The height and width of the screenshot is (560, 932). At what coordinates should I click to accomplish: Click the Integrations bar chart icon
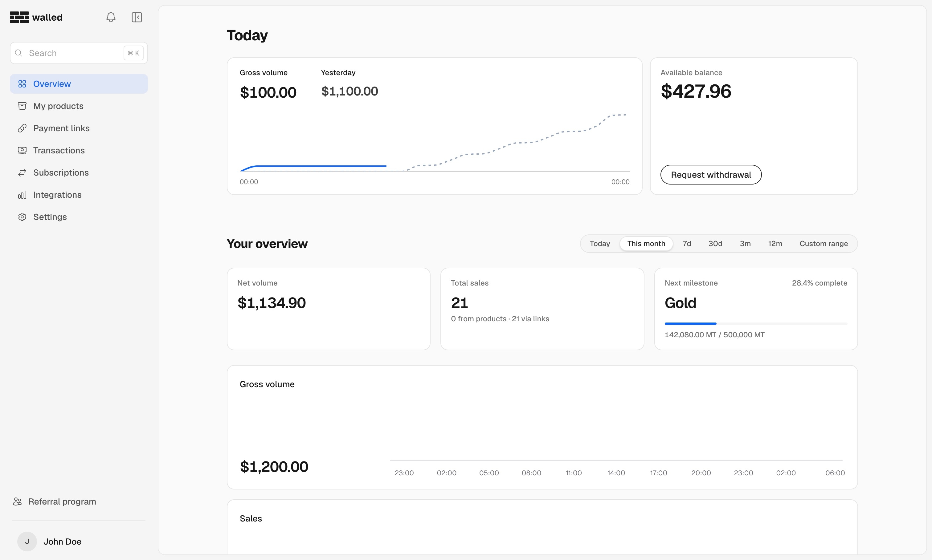pyautogui.click(x=22, y=195)
